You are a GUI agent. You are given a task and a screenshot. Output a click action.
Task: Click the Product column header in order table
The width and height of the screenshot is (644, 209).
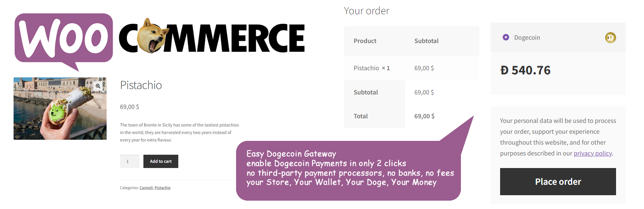point(365,41)
